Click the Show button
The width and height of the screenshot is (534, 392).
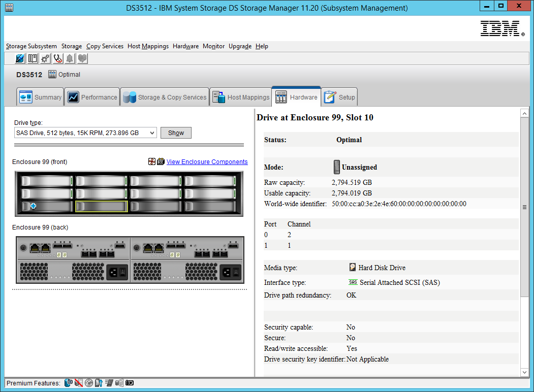(x=176, y=132)
